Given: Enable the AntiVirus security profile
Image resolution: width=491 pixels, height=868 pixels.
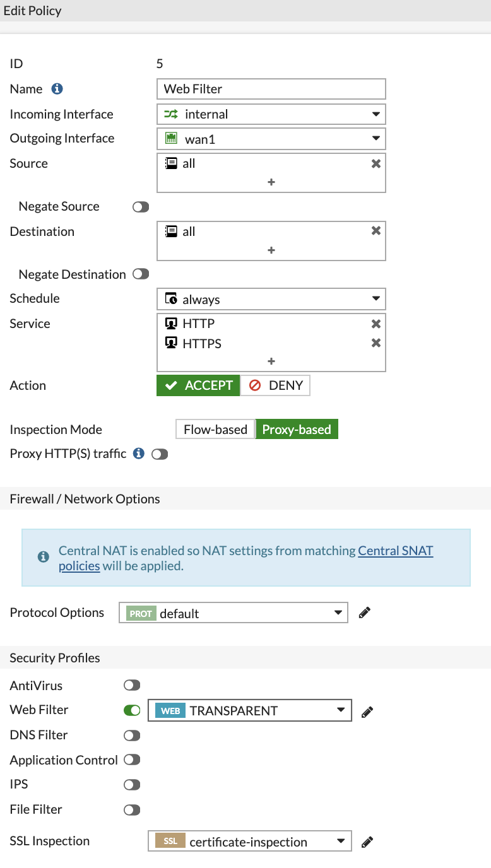Looking at the screenshot, I should point(131,685).
